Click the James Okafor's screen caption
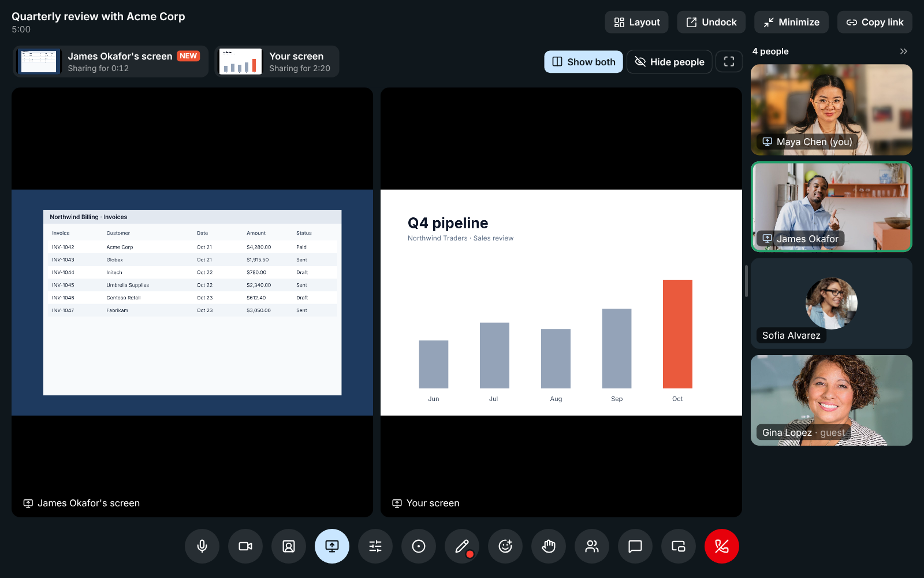This screenshot has width=924, height=578. 88,503
